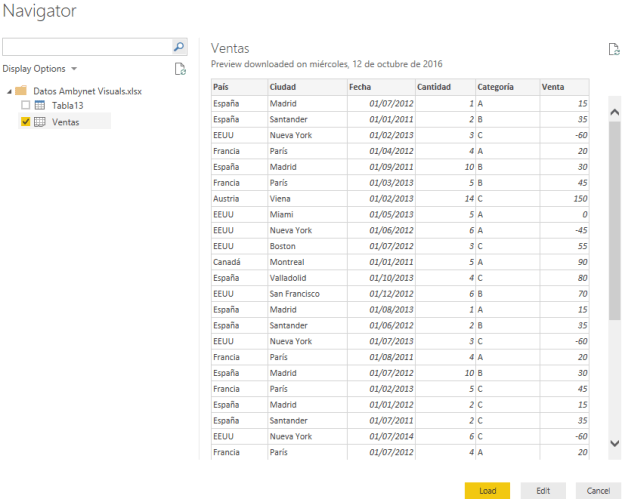
Task: Click the Categoría column header
Action: point(505,87)
